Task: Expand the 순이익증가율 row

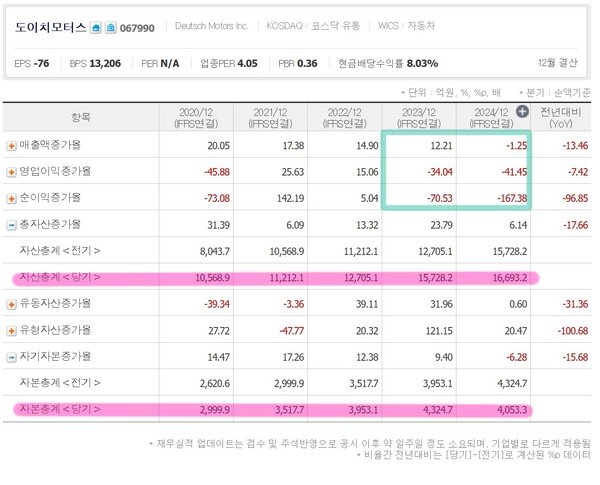Action: [11, 199]
